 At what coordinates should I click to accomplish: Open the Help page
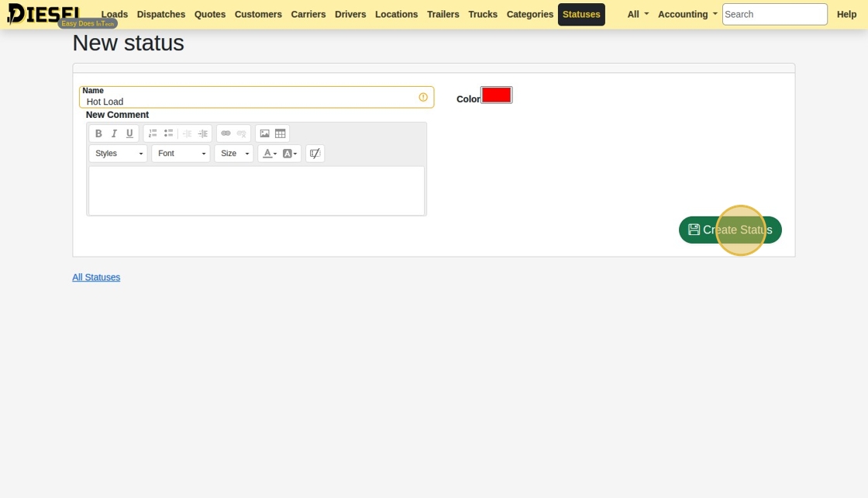click(x=846, y=15)
